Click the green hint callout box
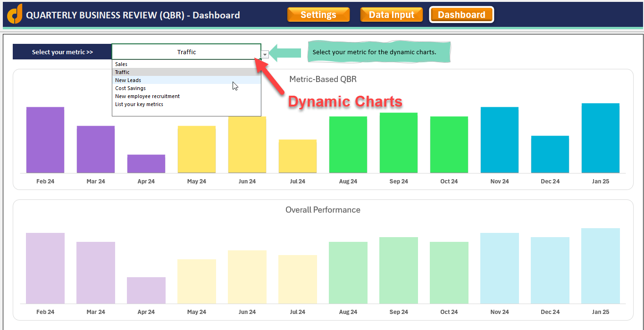644x330 pixels. [379, 52]
